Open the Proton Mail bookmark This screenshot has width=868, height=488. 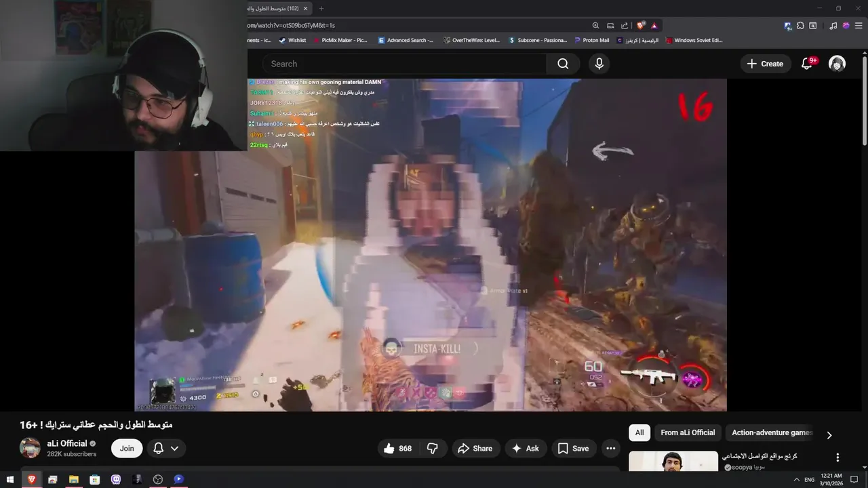point(591,40)
